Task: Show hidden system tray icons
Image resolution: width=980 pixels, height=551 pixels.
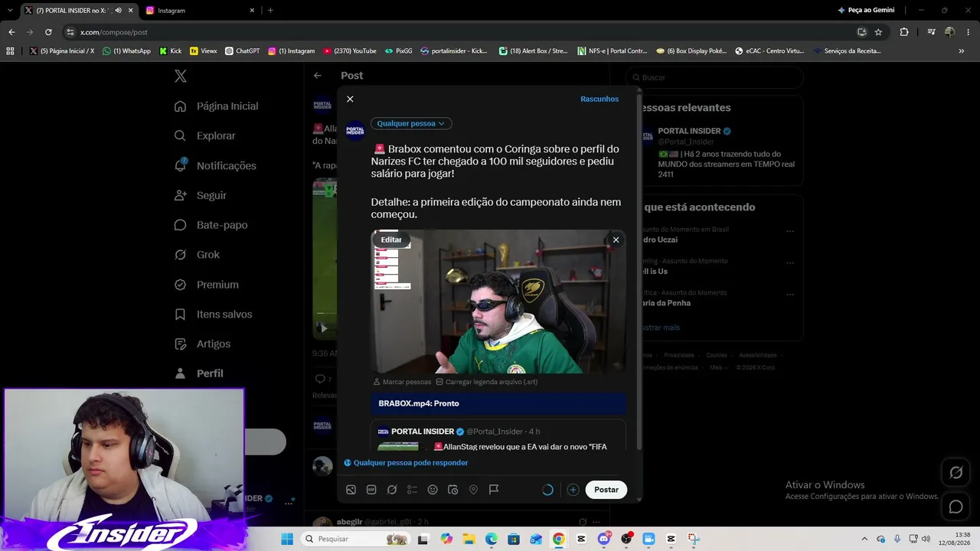Action: coord(864,539)
